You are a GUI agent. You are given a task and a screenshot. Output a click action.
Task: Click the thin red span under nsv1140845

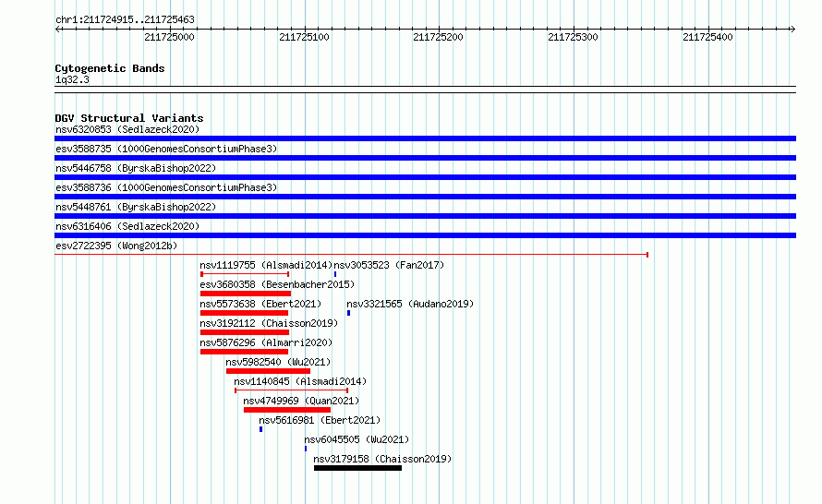[x=292, y=390]
